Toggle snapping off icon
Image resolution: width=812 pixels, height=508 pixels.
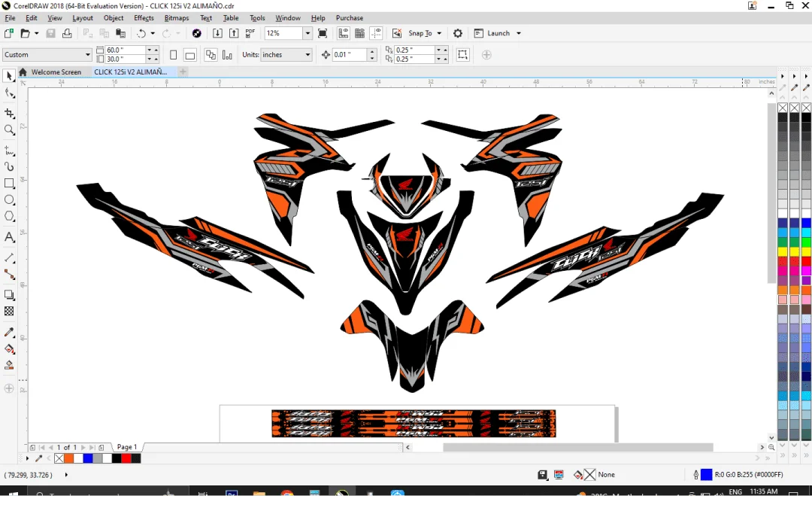[x=397, y=33]
